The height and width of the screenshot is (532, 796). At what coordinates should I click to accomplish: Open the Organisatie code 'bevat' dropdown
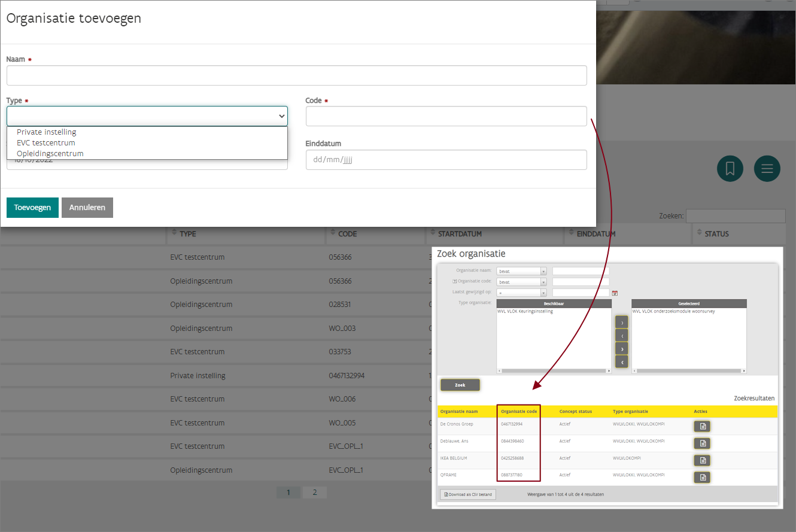pos(521,282)
